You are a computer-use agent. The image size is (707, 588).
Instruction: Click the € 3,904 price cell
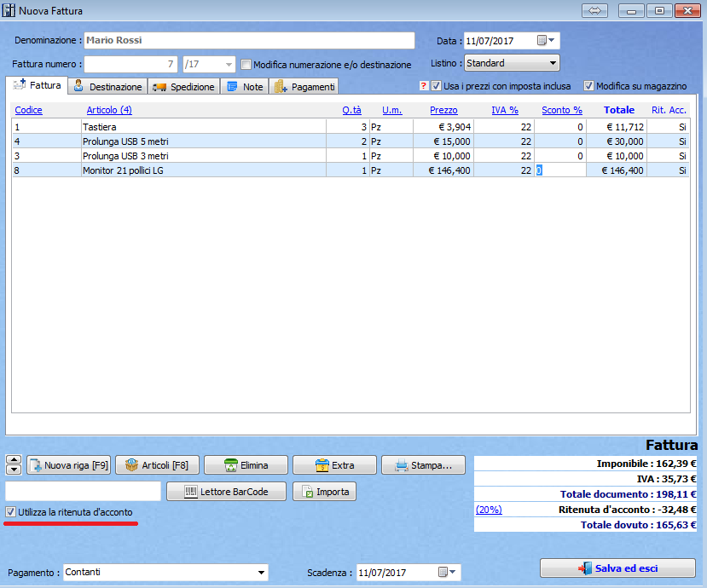click(443, 127)
